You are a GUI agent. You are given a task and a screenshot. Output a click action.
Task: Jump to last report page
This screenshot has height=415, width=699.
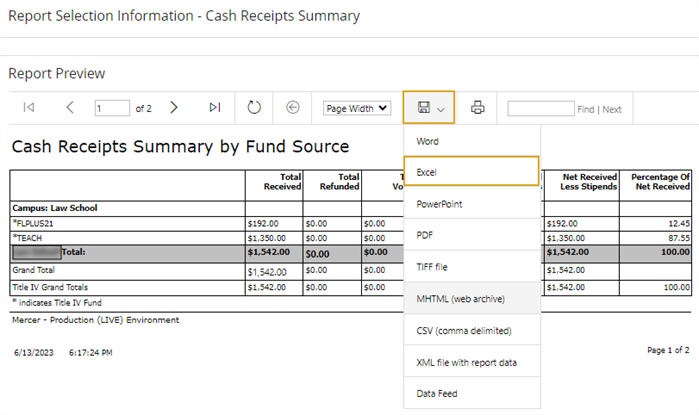[x=215, y=108]
